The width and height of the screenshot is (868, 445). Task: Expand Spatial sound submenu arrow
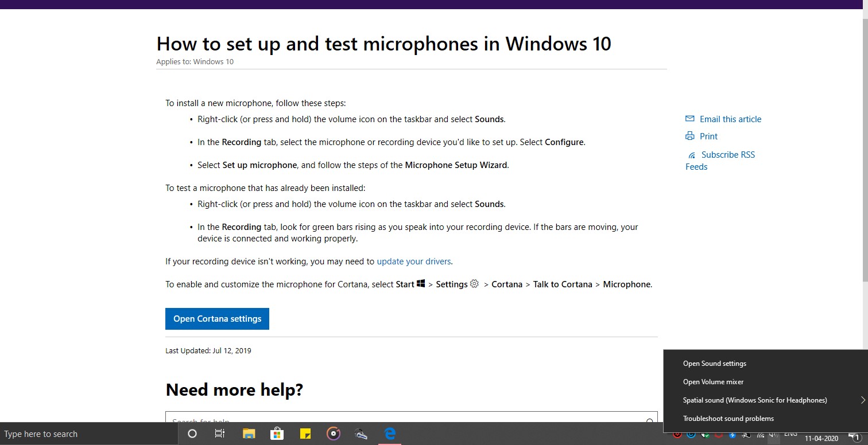863,400
